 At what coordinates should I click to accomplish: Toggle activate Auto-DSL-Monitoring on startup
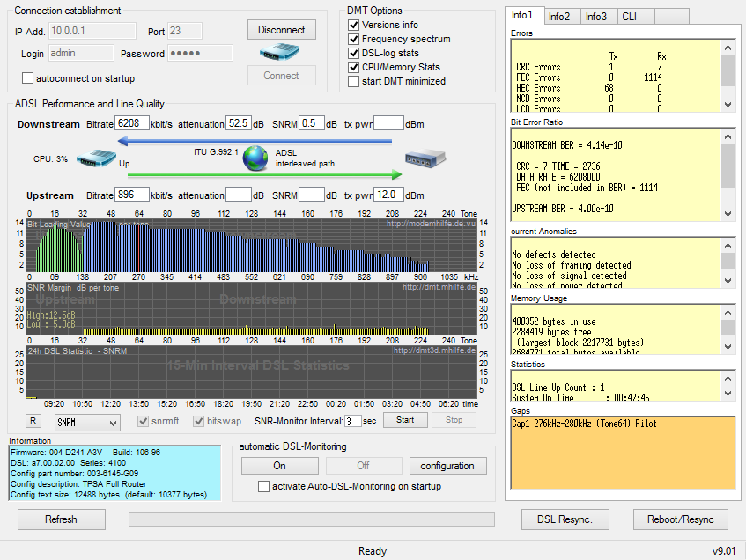click(263, 486)
